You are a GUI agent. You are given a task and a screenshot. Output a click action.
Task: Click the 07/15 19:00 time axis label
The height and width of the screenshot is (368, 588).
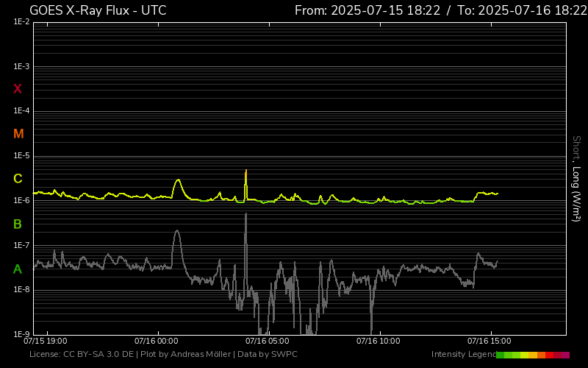46,342
